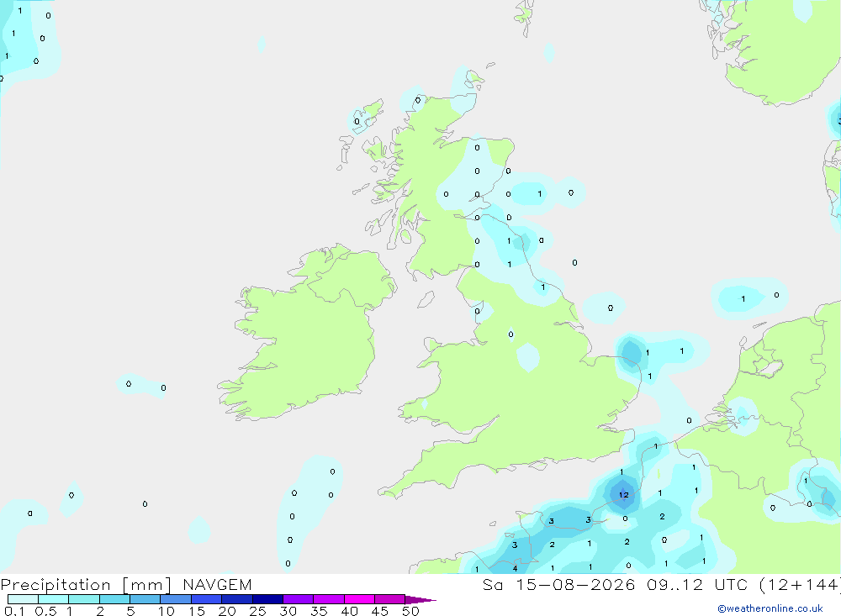
Task: Click the legend label "45"
Action: [x=380, y=611]
